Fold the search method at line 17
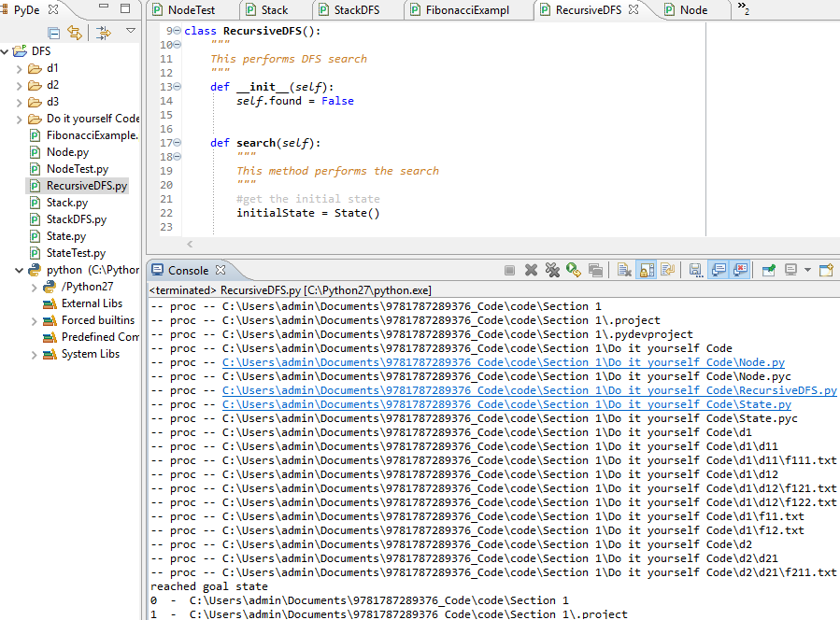This screenshot has width=840, height=620. 178,143
